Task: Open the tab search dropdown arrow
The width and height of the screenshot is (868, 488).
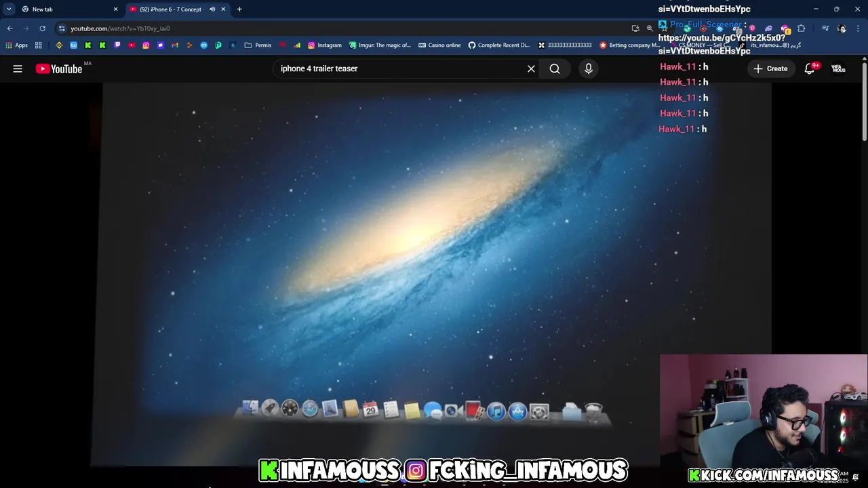Action: pyautogui.click(x=9, y=9)
